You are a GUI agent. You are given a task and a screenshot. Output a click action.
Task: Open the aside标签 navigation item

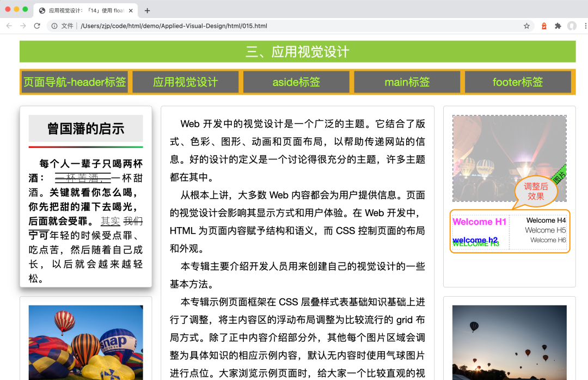(296, 82)
